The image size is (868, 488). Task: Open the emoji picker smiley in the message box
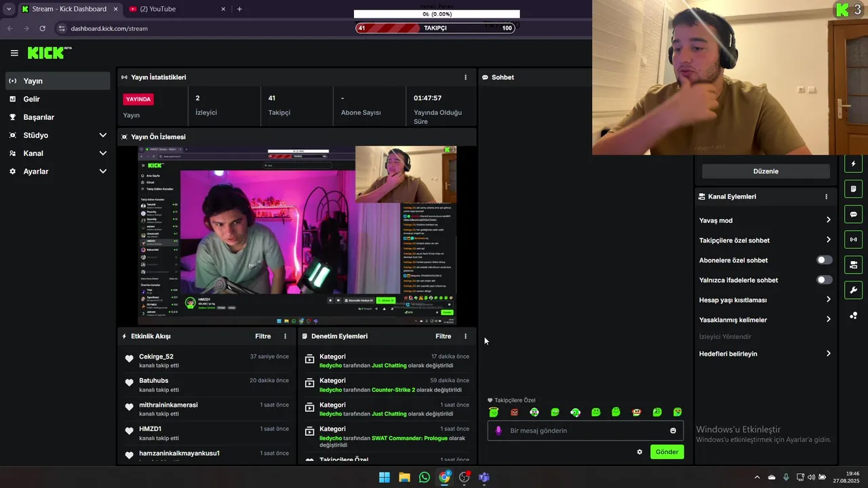click(673, 430)
